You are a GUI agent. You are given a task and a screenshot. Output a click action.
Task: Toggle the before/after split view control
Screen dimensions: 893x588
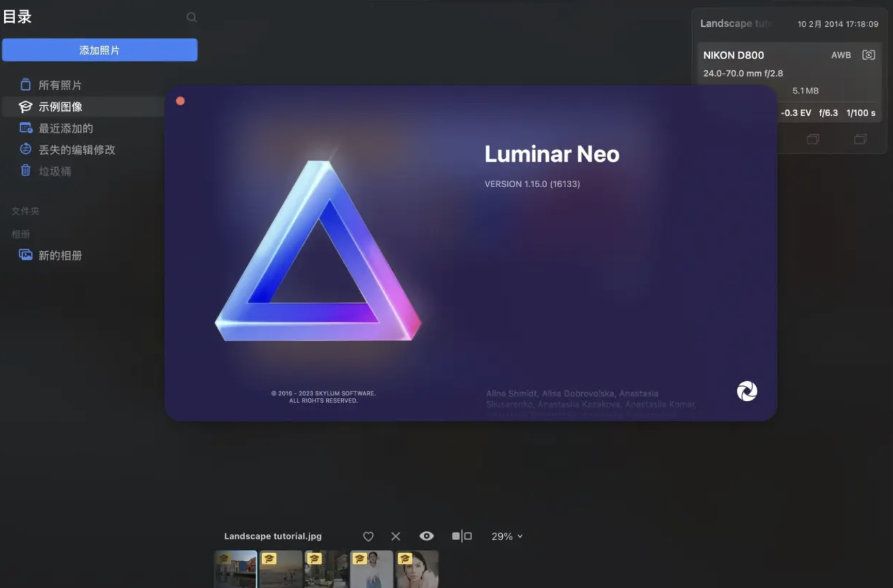462,536
